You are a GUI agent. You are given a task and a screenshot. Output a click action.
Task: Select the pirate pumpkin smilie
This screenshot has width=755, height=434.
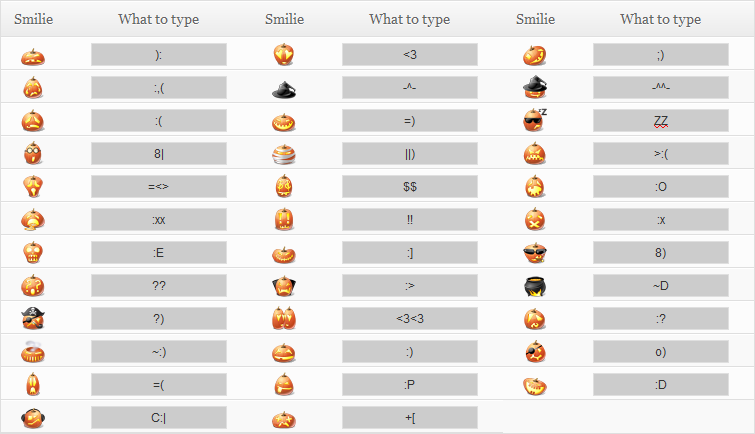pos(33,318)
